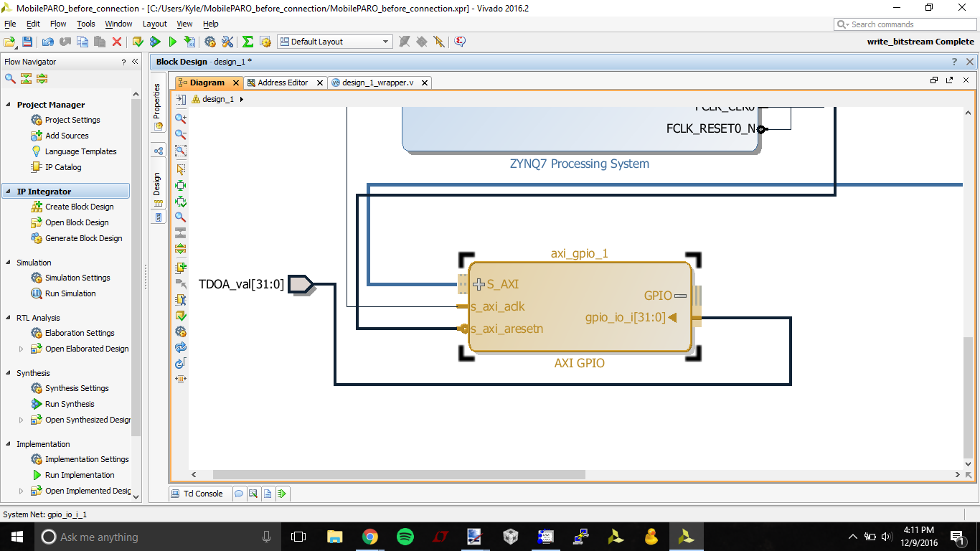
Task: Switch to the Address Editor tab
Action: [283, 83]
